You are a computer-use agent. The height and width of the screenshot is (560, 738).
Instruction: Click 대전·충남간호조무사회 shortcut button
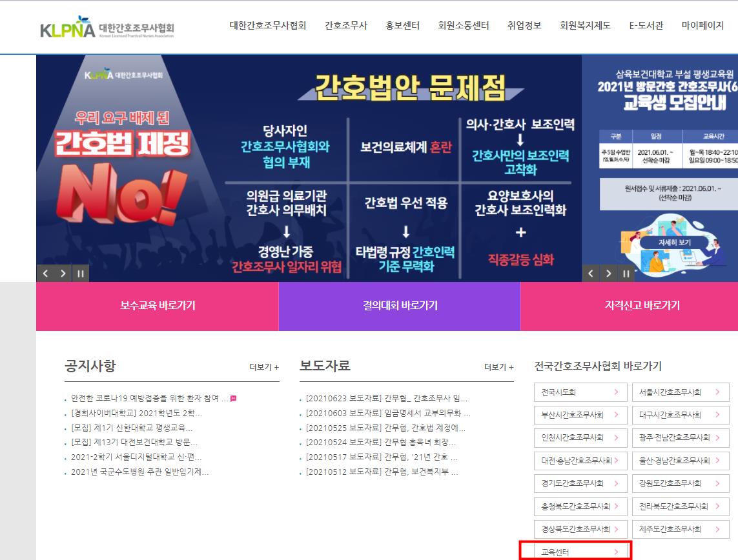point(580,461)
